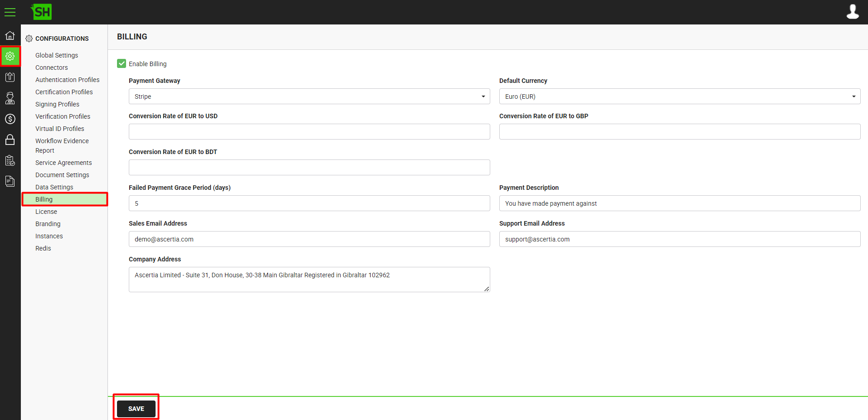Open the user profile icon

pos(853,12)
